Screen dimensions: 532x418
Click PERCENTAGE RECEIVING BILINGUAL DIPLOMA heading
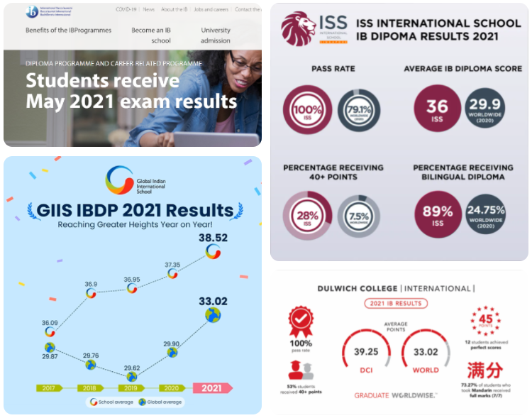[463, 172]
